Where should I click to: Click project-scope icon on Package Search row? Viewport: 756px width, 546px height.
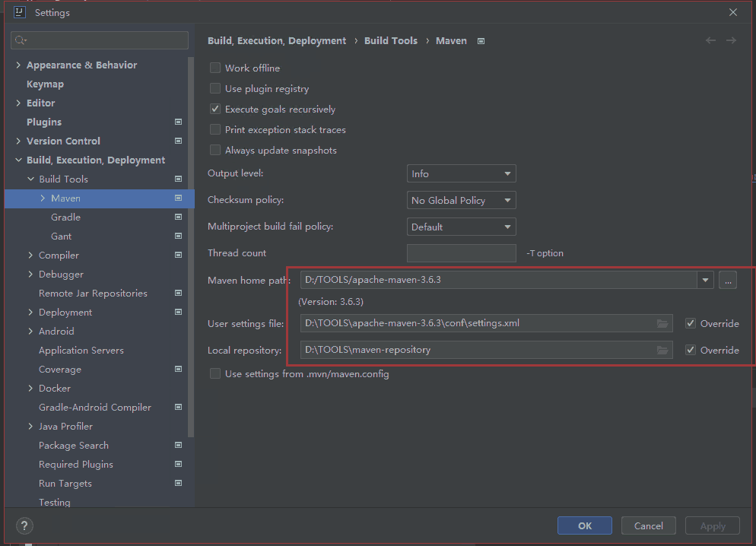[179, 446]
